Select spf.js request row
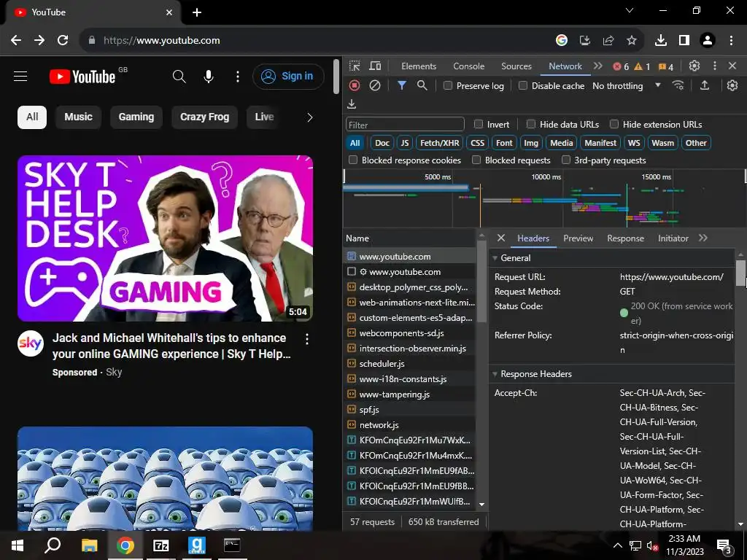Viewport: 747px width, 560px height. coord(410,410)
